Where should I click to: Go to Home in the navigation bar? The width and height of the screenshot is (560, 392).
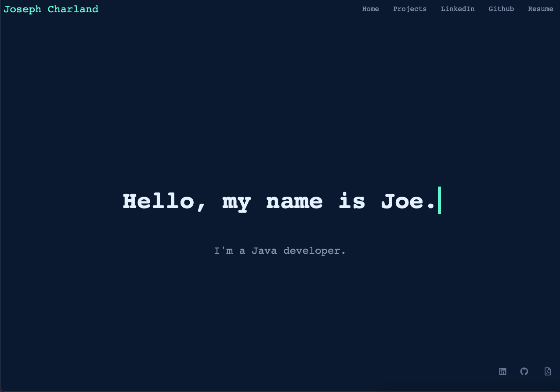point(370,9)
